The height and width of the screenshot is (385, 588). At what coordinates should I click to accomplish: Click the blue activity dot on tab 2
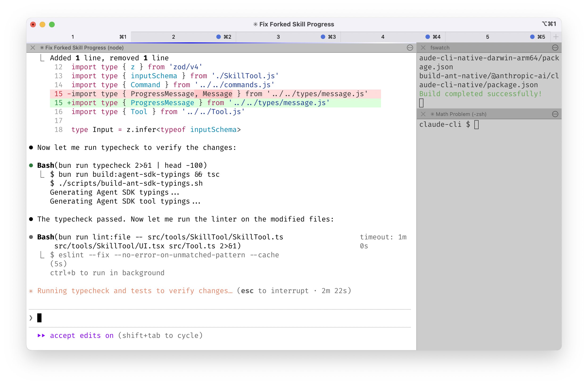click(x=218, y=37)
